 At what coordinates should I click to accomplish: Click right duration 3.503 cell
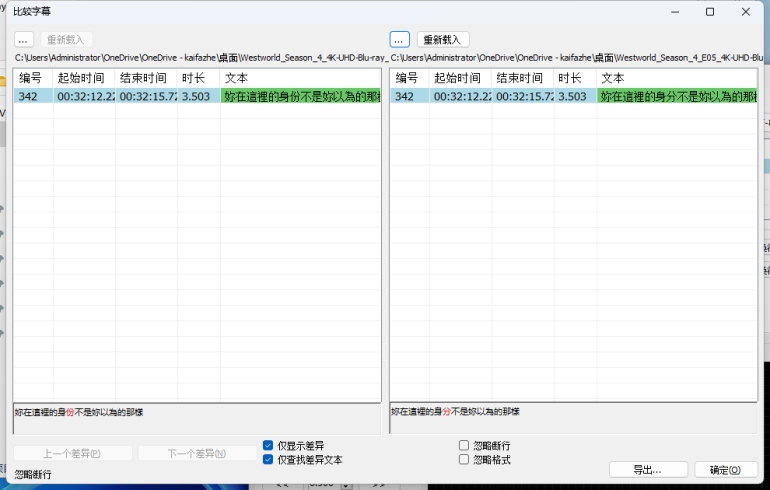pos(576,96)
